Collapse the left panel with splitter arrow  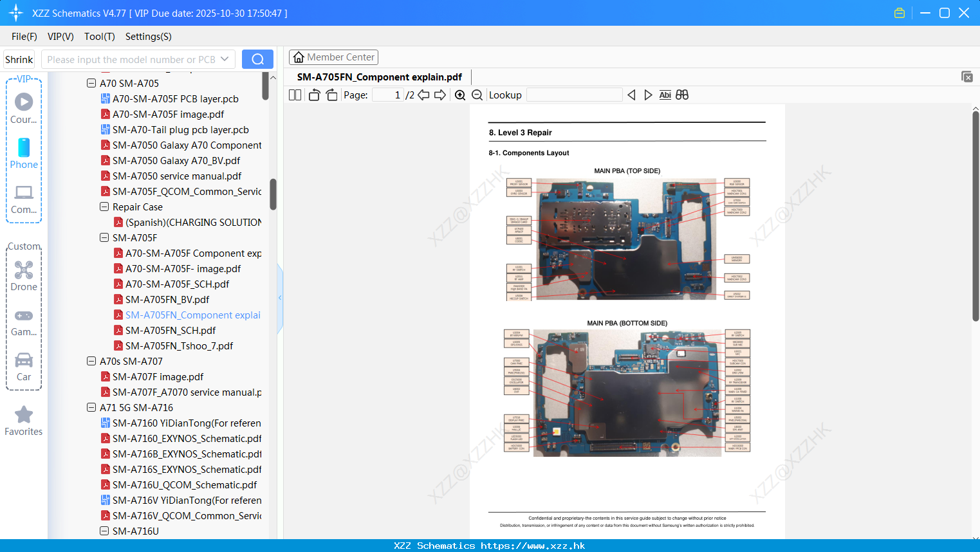tap(280, 298)
